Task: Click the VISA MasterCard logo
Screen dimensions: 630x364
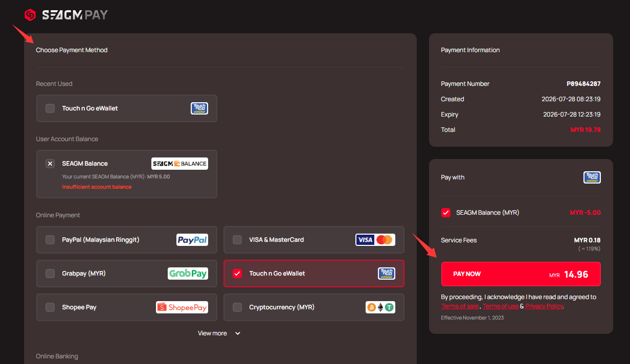Action: click(x=375, y=240)
